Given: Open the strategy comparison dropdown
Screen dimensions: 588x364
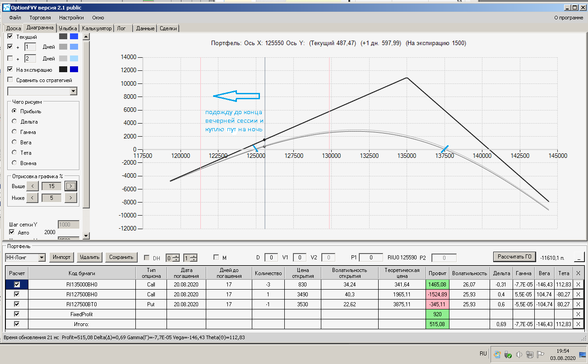Looking at the screenshot, I should [x=74, y=91].
